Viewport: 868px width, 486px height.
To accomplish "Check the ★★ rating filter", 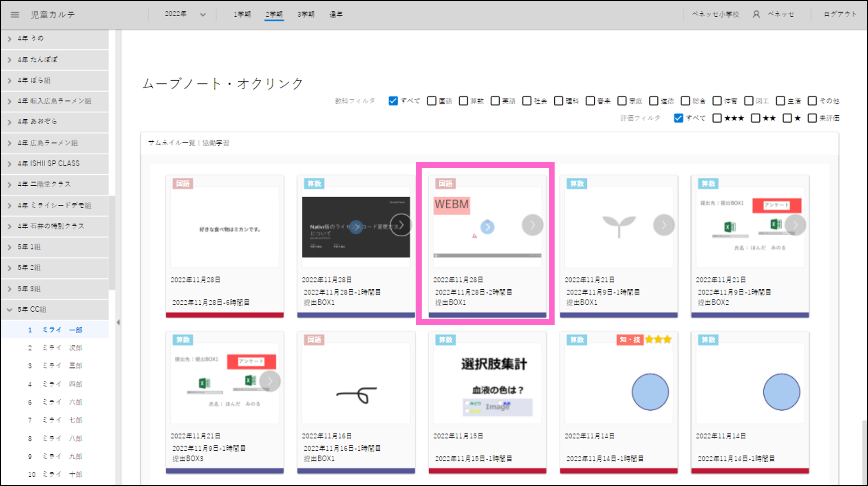I will click(755, 118).
